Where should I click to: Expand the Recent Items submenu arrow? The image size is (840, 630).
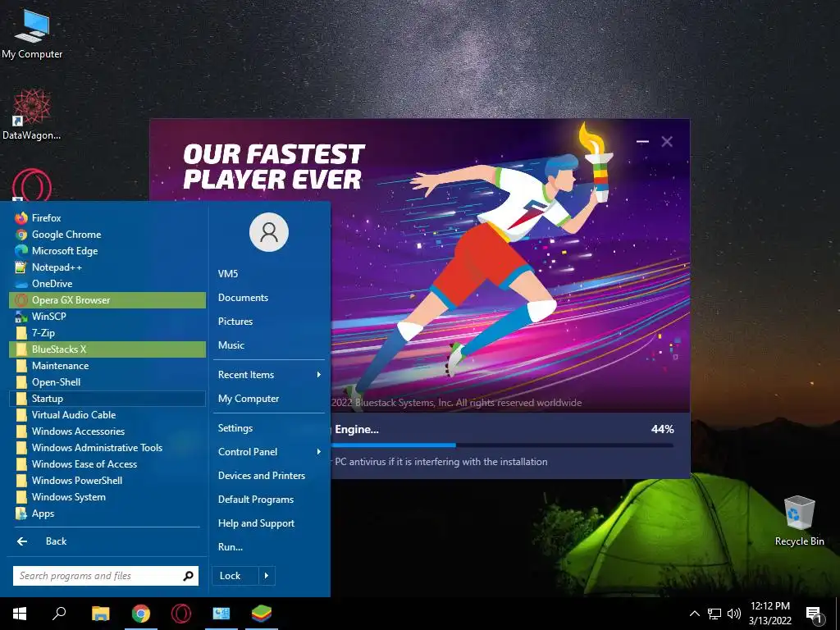[319, 375]
